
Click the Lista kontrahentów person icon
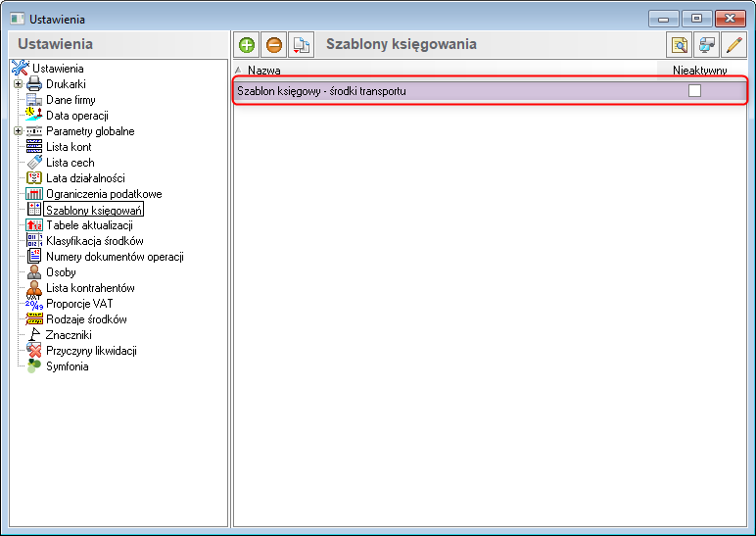(x=34, y=288)
